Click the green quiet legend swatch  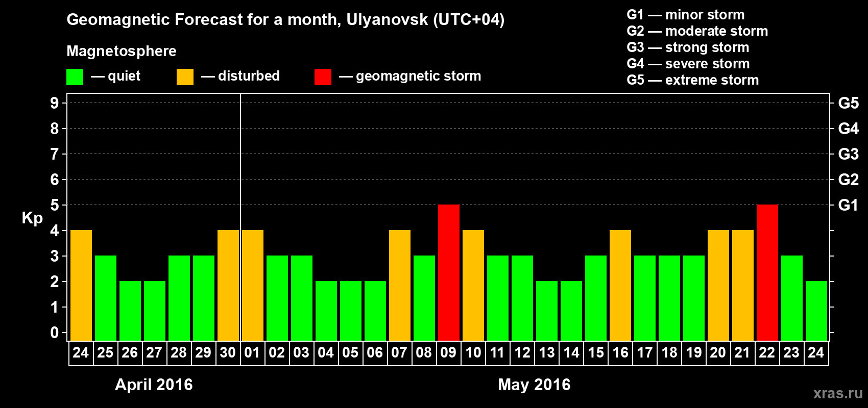coord(75,77)
